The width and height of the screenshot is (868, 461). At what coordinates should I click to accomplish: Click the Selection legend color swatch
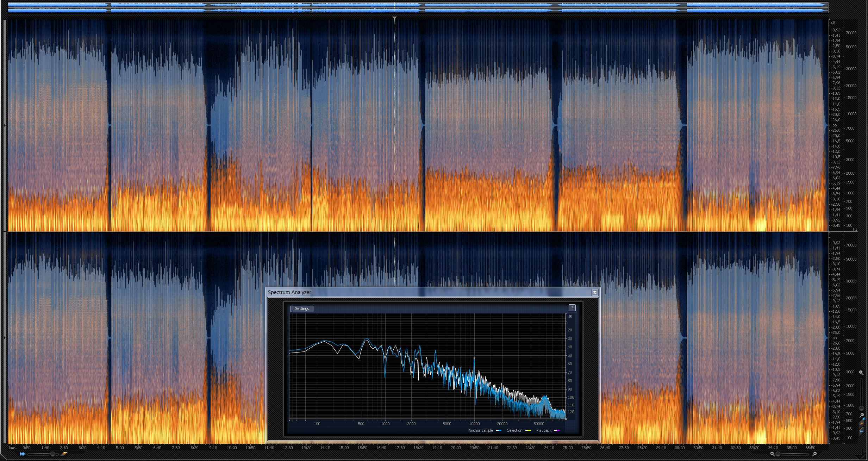tap(528, 430)
